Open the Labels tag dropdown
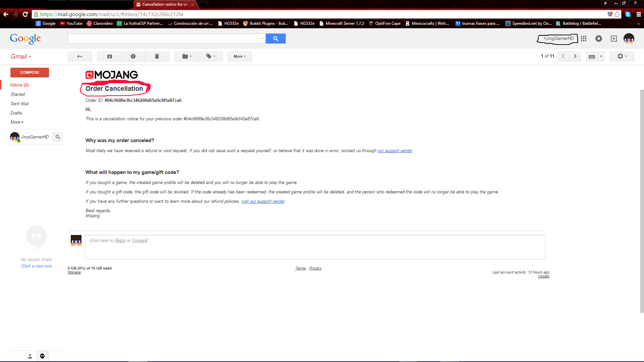644x362 pixels. (210, 56)
